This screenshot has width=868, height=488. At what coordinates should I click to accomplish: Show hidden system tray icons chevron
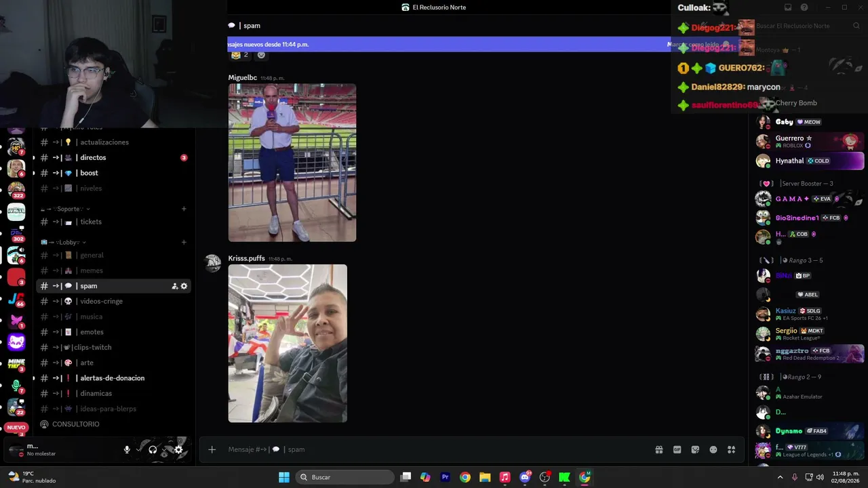780,477
